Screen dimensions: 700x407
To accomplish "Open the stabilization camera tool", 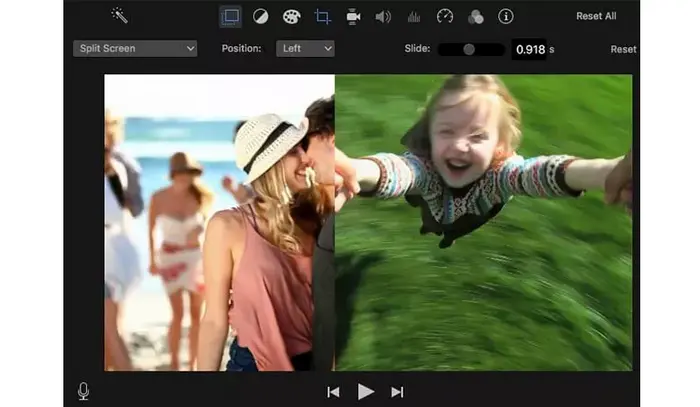I will [353, 16].
